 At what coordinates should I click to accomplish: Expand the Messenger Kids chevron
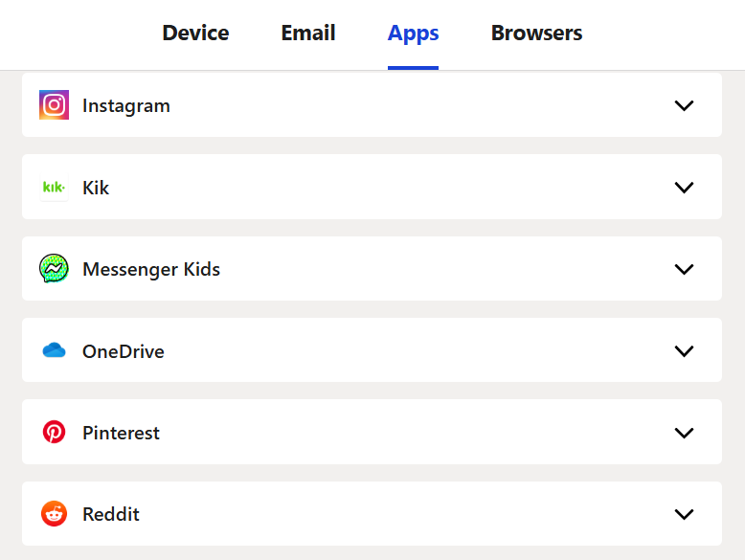pyautogui.click(x=684, y=269)
